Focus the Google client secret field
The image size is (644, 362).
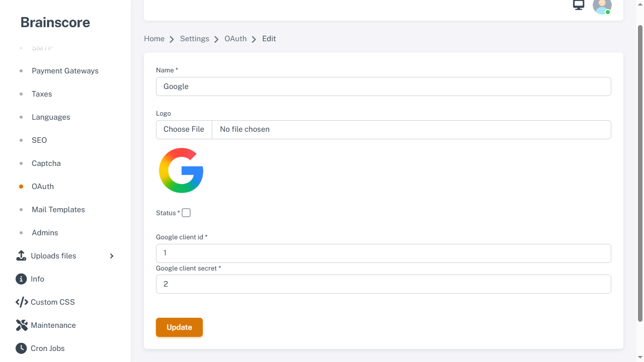[x=383, y=284]
